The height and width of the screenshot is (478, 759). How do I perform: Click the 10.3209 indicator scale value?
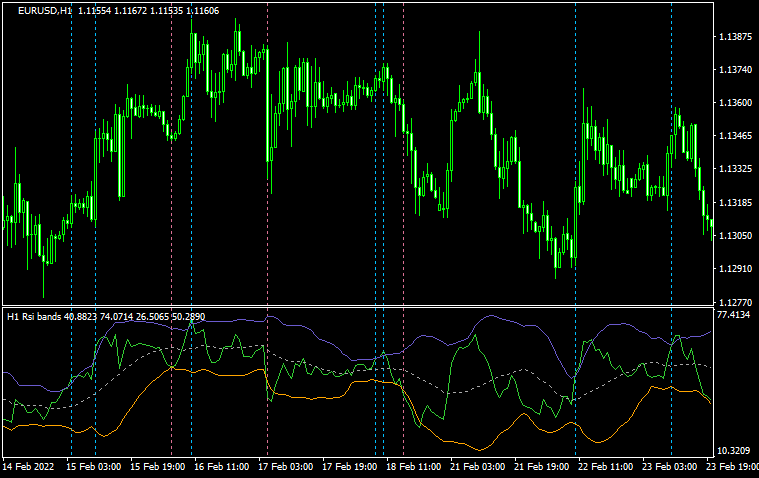(x=733, y=451)
